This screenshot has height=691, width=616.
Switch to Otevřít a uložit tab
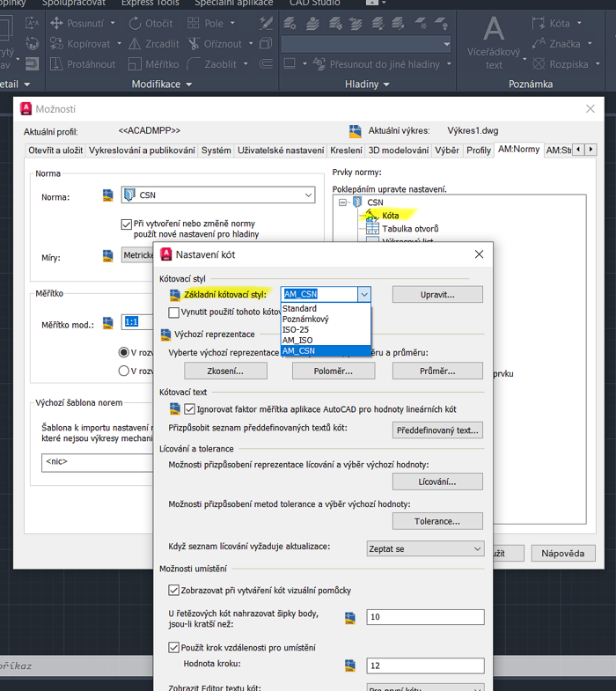coord(55,151)
